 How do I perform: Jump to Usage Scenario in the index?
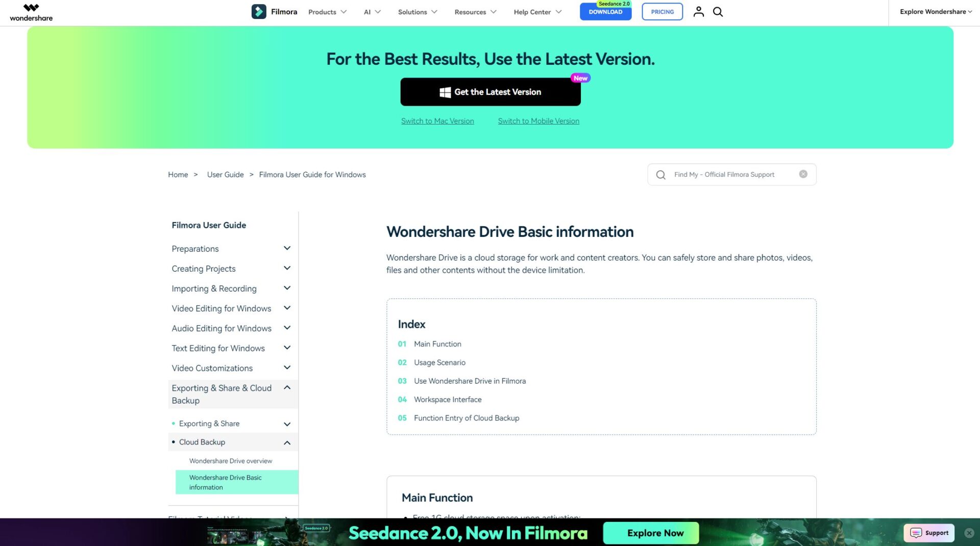coord(439,363)
